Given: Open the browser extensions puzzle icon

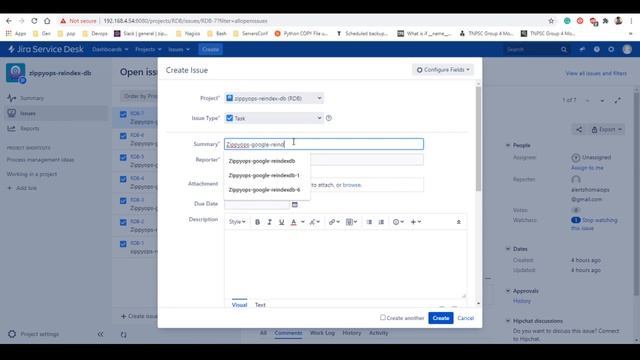Looking at the screenshot, I should 605,21.
